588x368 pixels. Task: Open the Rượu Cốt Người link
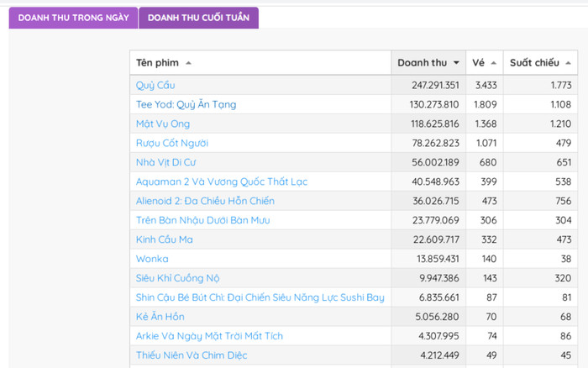pyautogui.click(x=171, y=143)
